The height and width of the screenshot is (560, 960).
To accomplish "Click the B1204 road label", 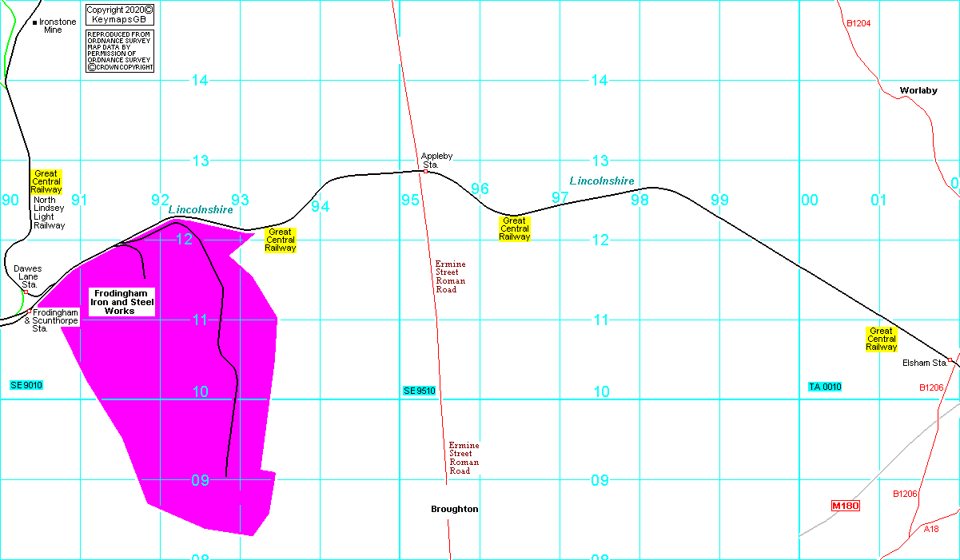I will click(x=858, y=23).
